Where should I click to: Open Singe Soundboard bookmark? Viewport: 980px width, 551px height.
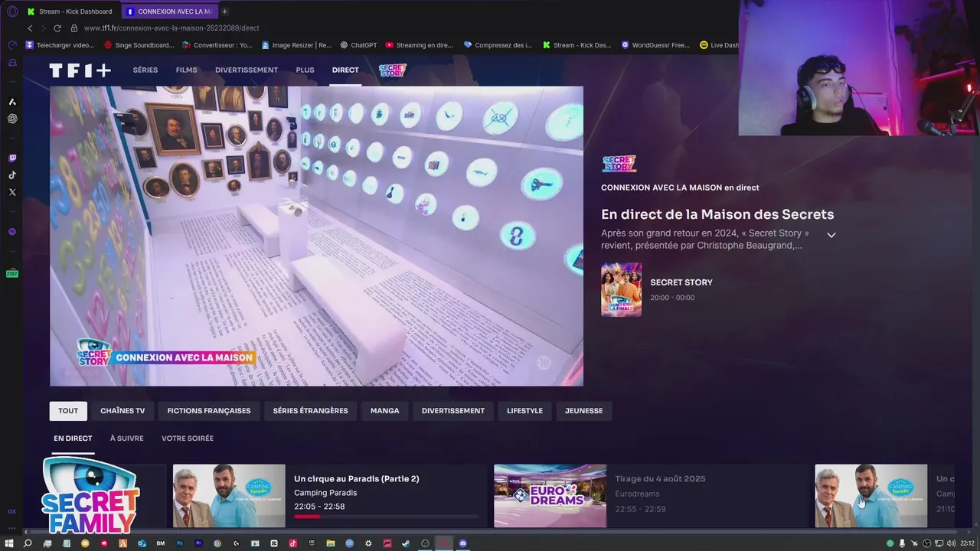coord(139,45)
